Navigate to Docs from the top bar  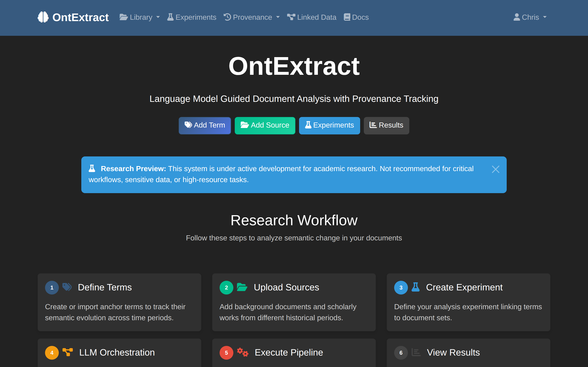[356, 17]
